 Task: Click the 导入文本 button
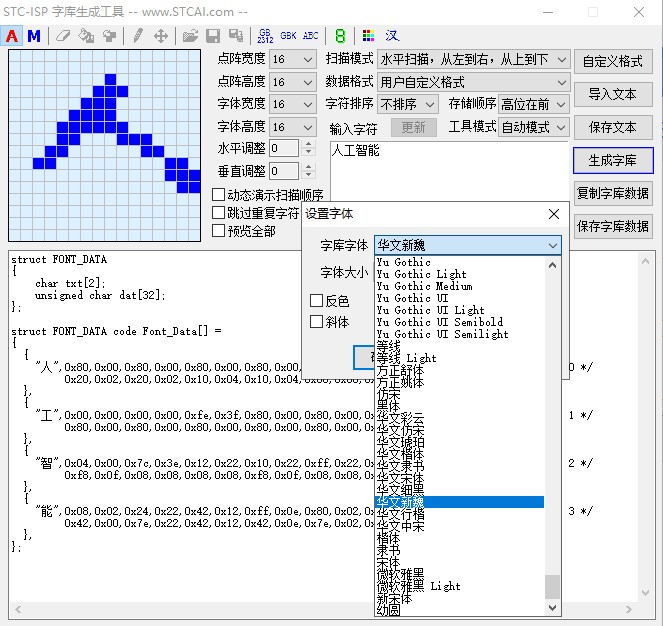pyautogui.click(x=613, y=94)
